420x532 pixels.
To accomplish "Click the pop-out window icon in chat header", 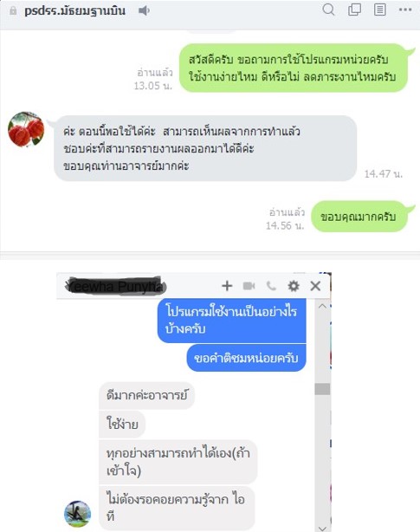I will [354, 10].
